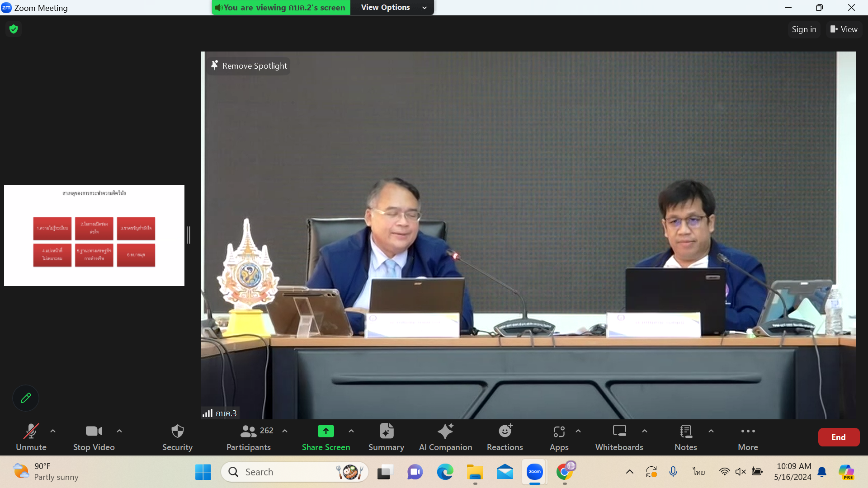This screenshot has width=868, height=488.
Task: Click the shared slide thumbnail
Action: [x=94, y=235]
